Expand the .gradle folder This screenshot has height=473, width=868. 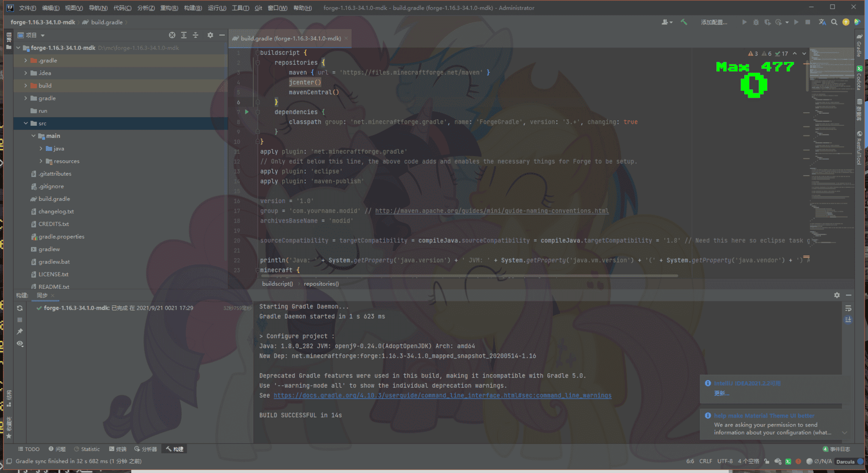(25, 60)
